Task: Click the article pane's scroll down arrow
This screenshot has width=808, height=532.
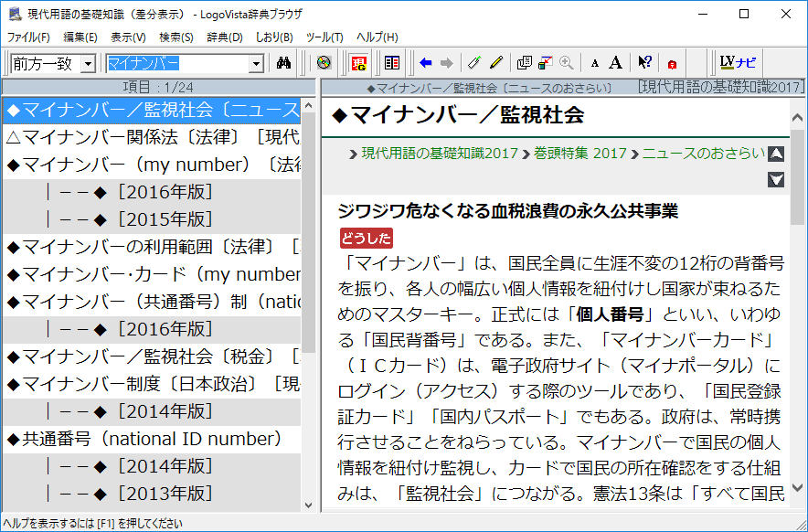Action: [x=797, y=488]
